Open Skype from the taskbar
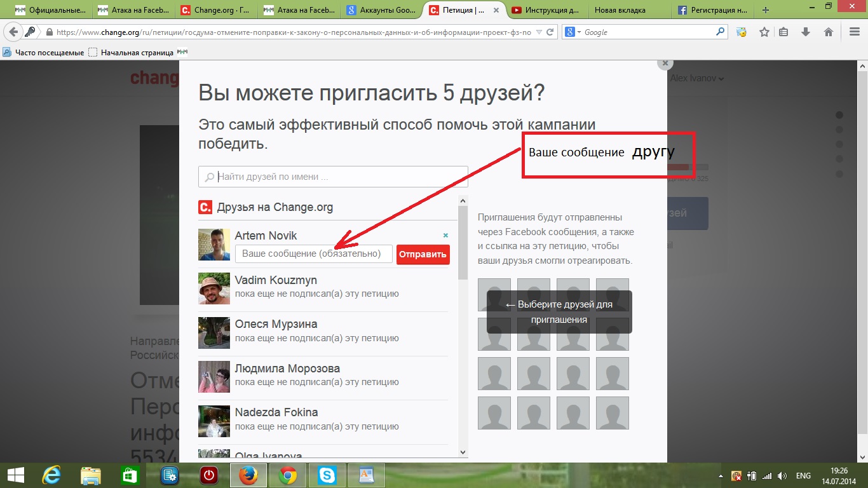Viewport: 868px width, 488px height. (x=327, y=475)
